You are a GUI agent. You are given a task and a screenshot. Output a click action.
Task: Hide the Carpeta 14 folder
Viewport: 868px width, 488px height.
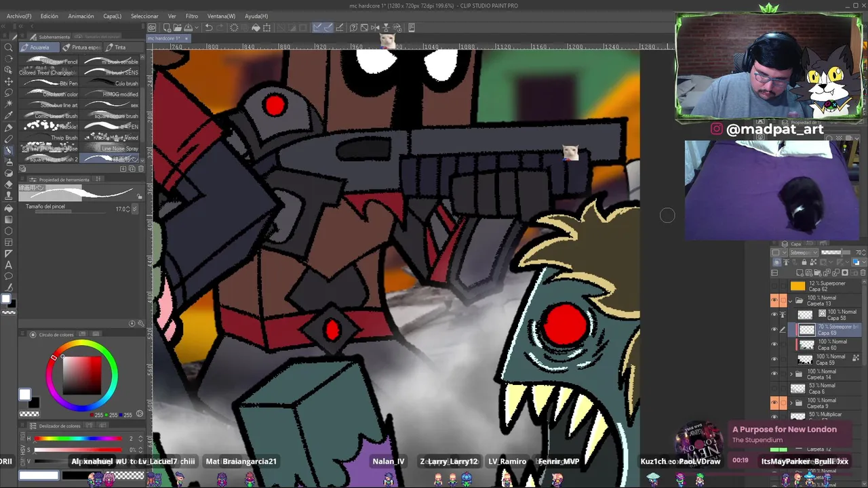click(774, 373)
